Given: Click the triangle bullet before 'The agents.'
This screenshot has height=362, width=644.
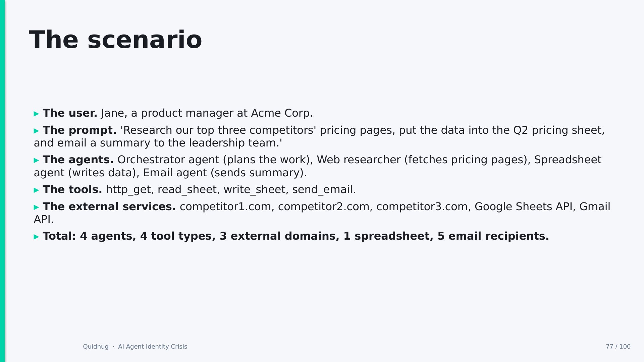Looking at the screenshot, I should pyautogui.click(x=37, y=161).
